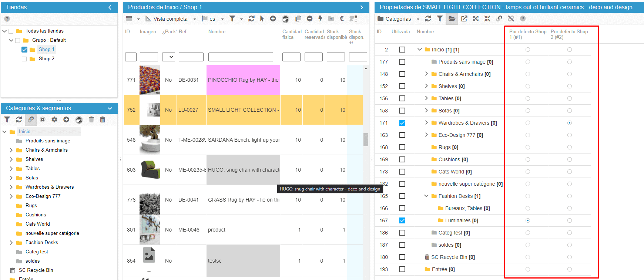Click the duplicate product copy icon
The image size is (644, 280).
298,18
